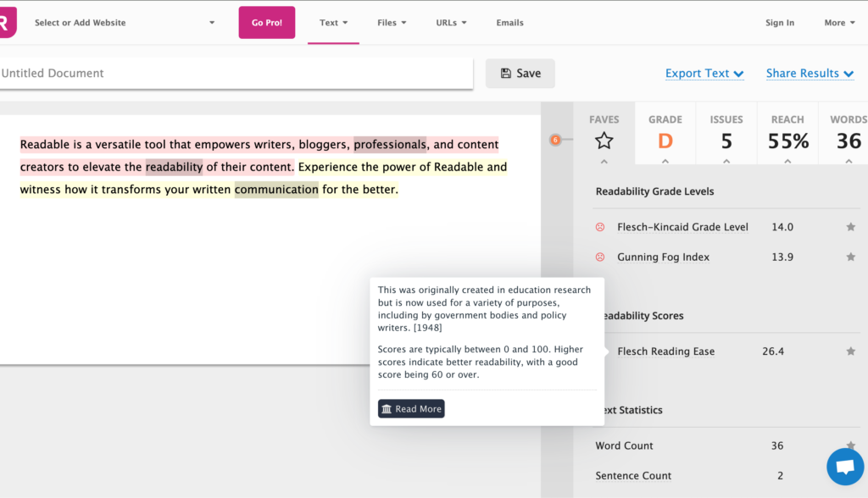
Task: Click the Save disk icon
Action: pos(504,73)
